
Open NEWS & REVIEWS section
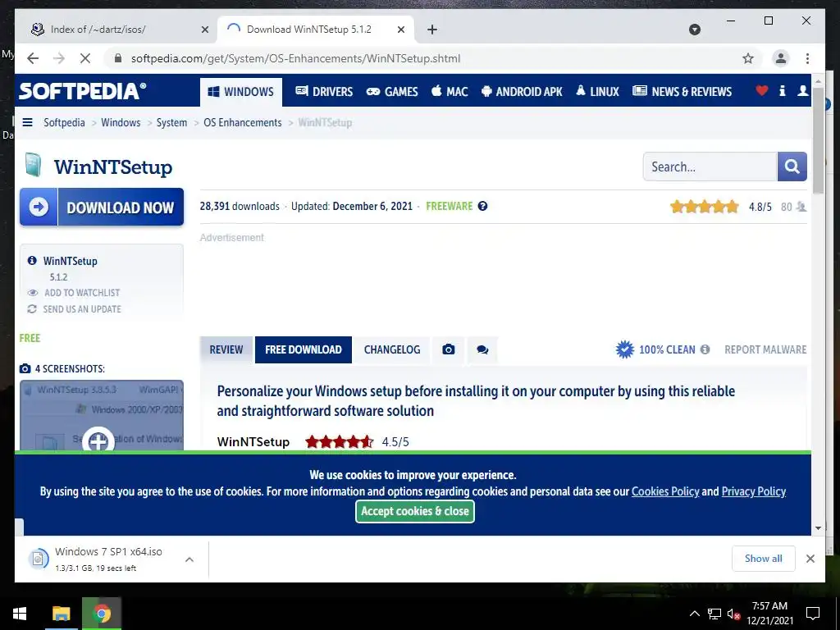[x=682, y=92]
